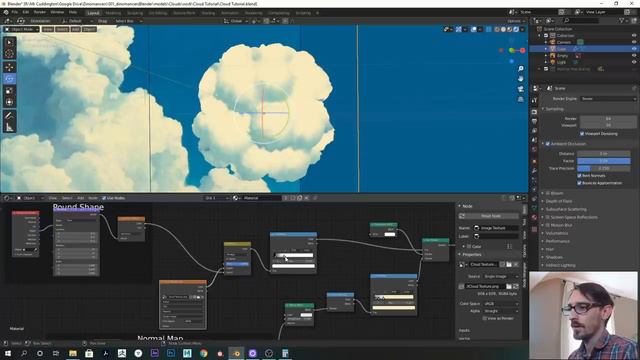Hide the Camera object via eye icon

pyautogui.click(x=634, y=42)
